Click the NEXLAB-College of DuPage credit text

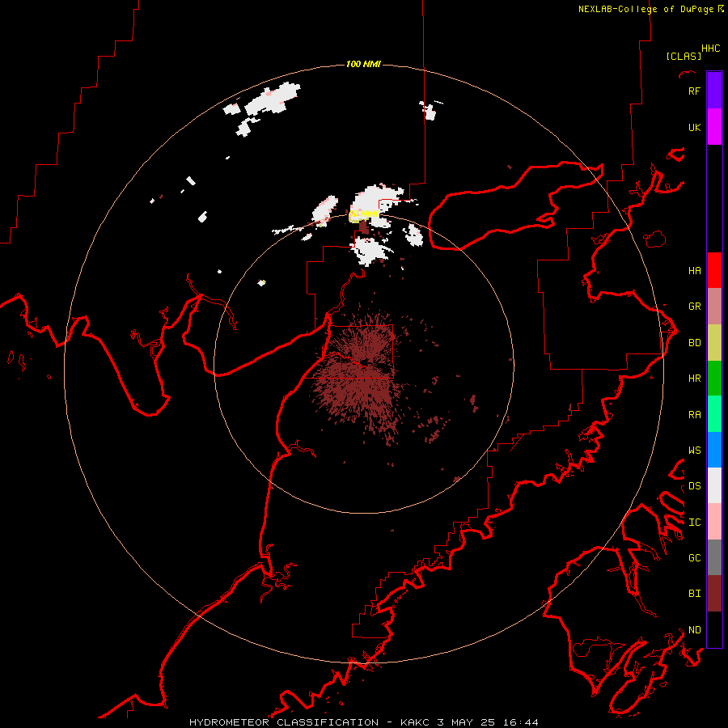(x=645, y=9)
